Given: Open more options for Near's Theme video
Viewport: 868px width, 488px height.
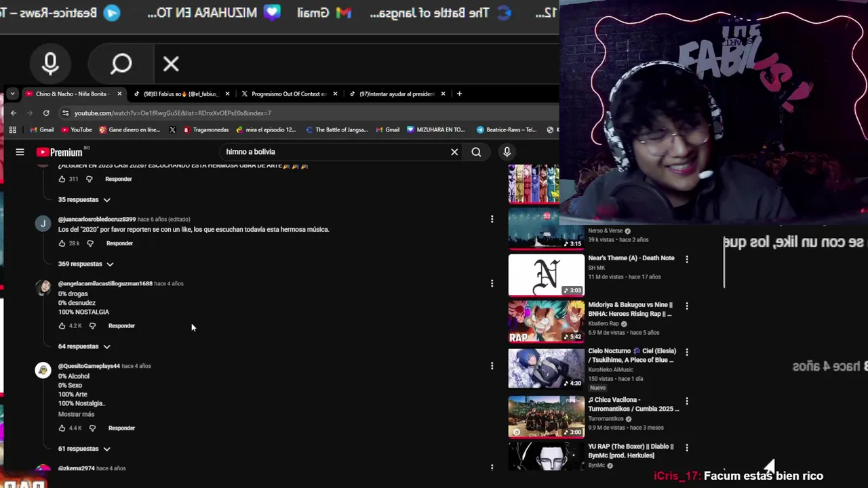Looking at the screenshot, I should point(686,259).
